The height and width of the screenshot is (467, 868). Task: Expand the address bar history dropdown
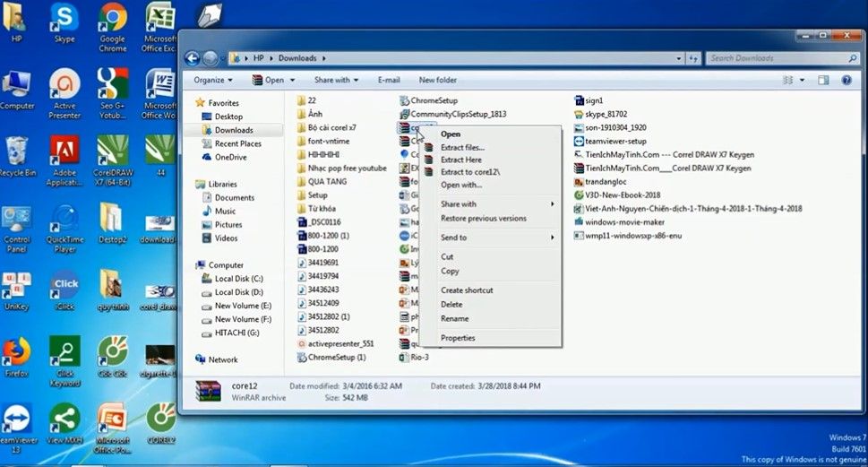click(x=679, y=58)
